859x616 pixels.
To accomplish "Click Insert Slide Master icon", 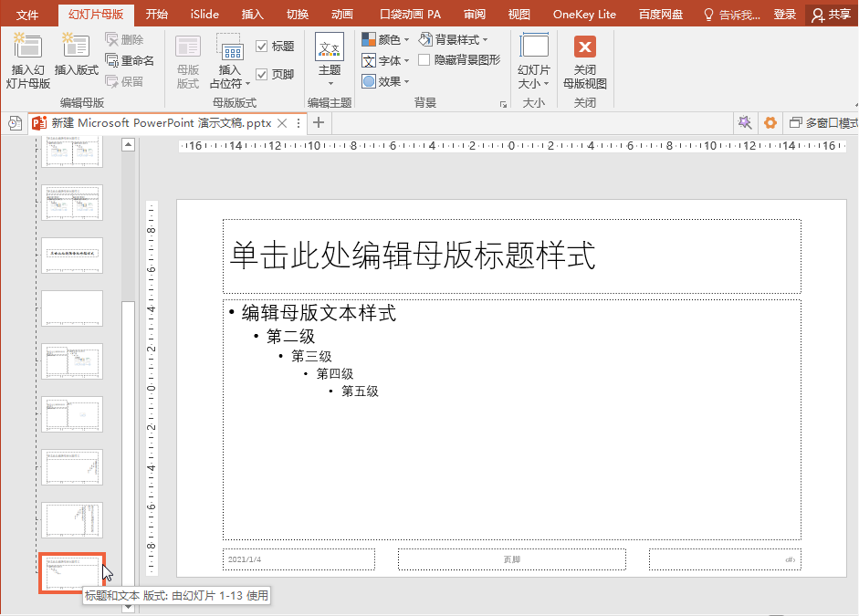I will pyautogui.click(x=27, y=46).
